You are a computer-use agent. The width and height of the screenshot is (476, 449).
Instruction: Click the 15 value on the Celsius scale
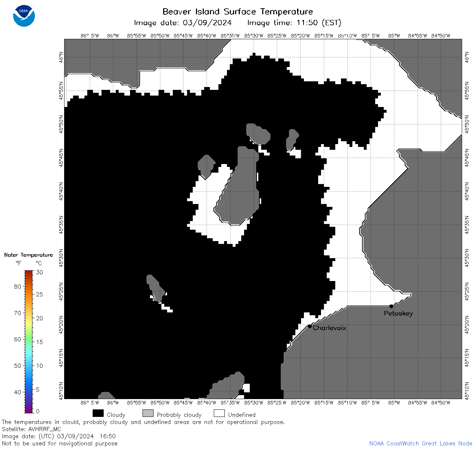point(40,342)
